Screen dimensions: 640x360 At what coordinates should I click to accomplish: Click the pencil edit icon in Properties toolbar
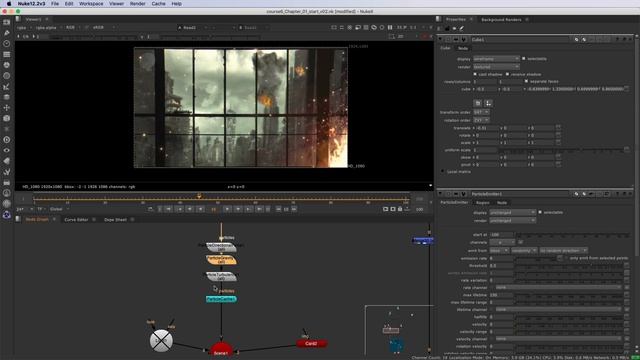point(462,28)
